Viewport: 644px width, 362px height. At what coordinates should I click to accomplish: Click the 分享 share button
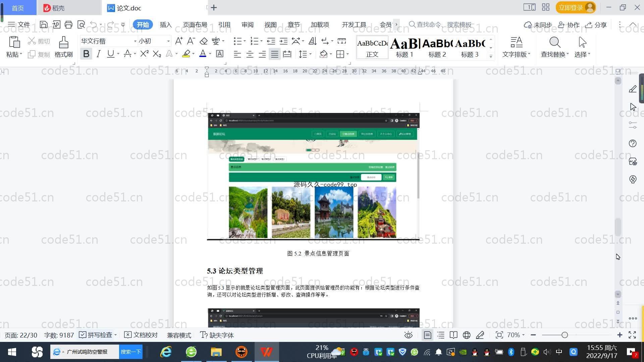(596, 25)
